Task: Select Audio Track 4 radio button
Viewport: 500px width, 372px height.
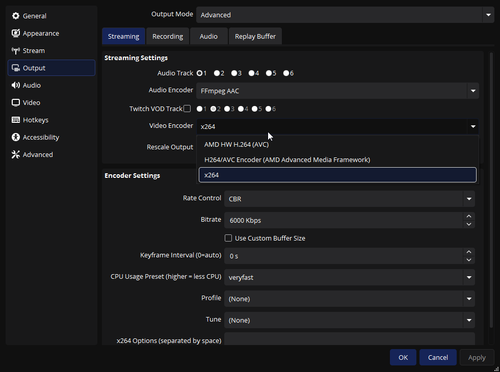Action: [251, 73]
